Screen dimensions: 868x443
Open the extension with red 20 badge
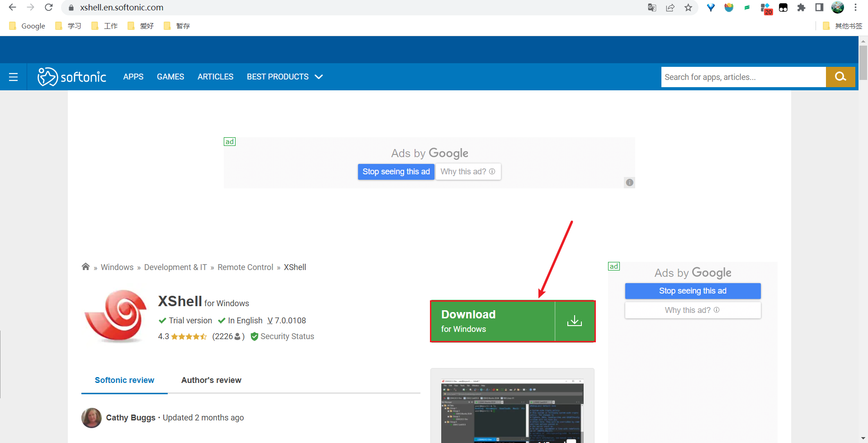(766, 8)
